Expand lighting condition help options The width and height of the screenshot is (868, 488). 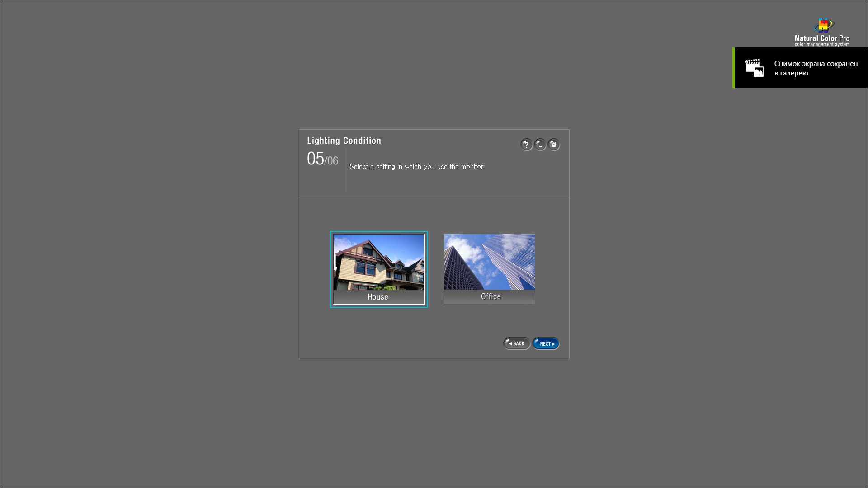click(x=526, y=144)
